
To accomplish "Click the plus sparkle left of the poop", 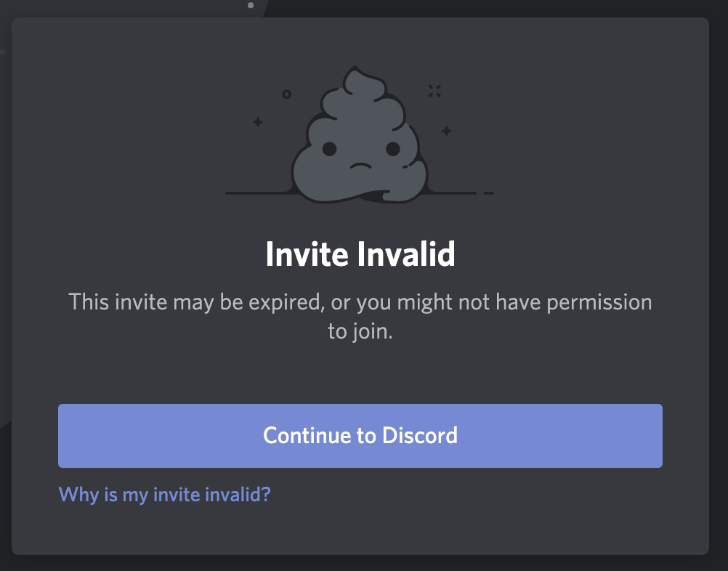I will (x=258, y=122).
